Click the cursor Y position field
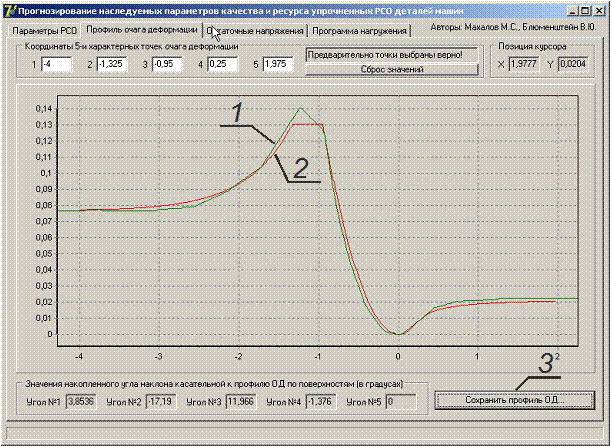Image resolution: width=612 pixels, height=448 pixels. (573, 65)
